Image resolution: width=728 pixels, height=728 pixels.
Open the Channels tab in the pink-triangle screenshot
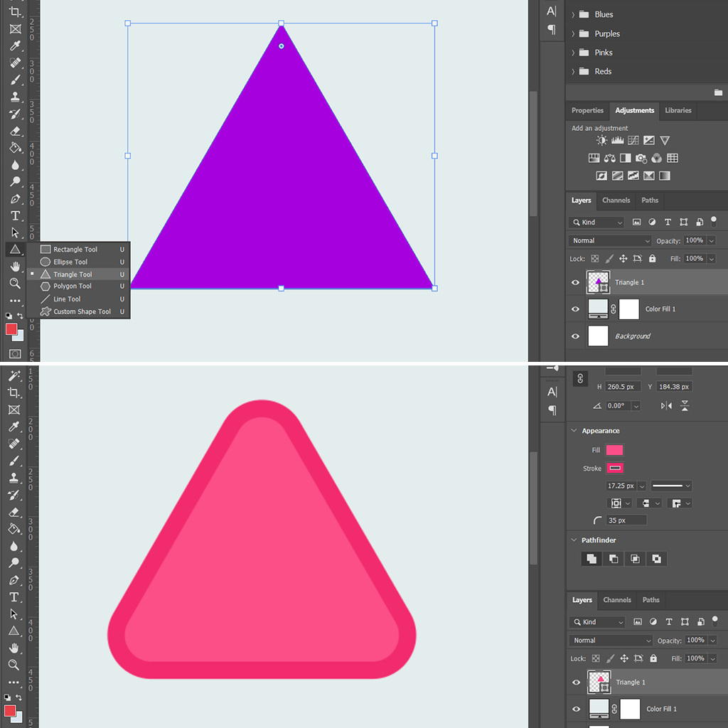point(617,600)
